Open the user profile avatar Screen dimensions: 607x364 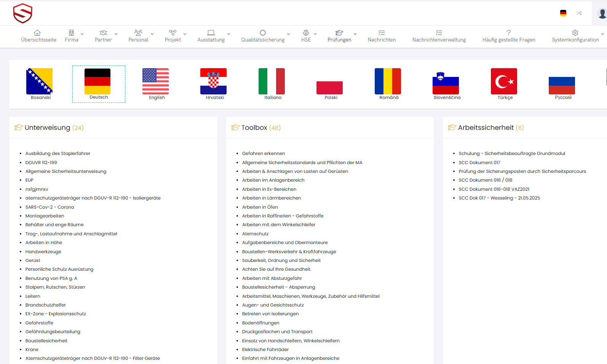pos(602,14)
